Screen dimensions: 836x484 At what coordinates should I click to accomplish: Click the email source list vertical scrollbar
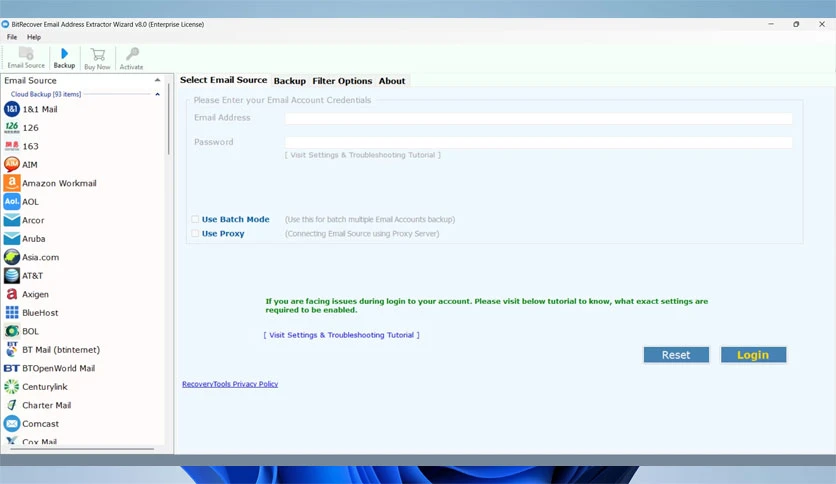168,120
